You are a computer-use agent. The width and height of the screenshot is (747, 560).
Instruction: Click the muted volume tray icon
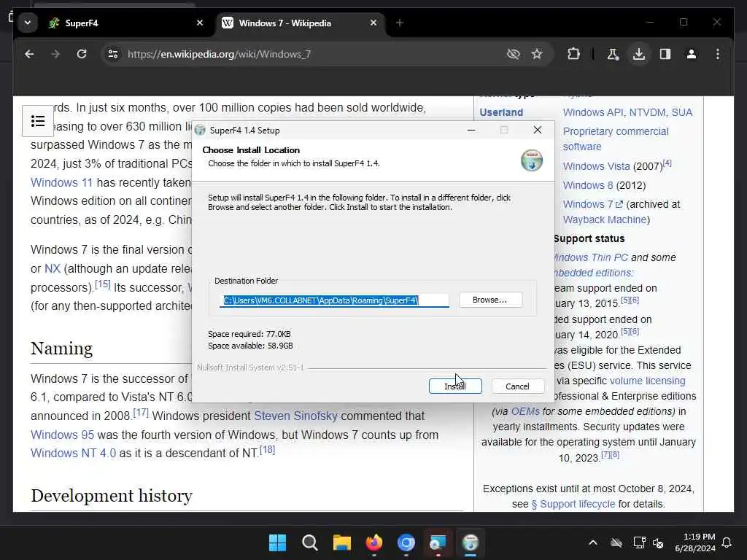tap(659, 542)
